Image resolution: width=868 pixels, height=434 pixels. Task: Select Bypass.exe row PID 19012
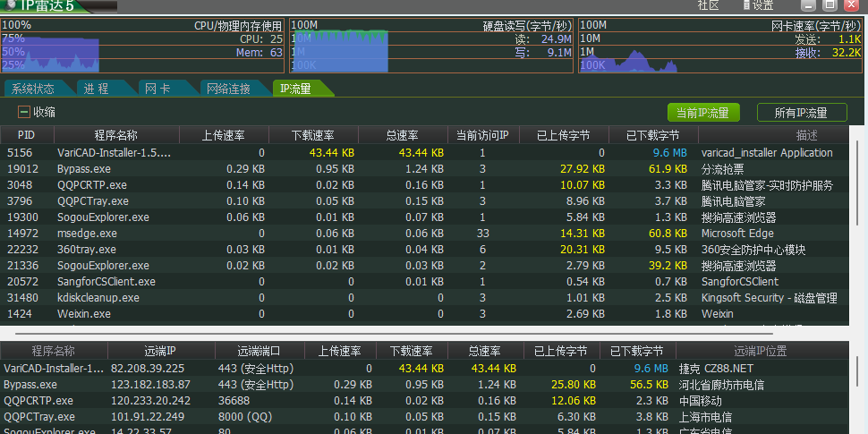424,169
